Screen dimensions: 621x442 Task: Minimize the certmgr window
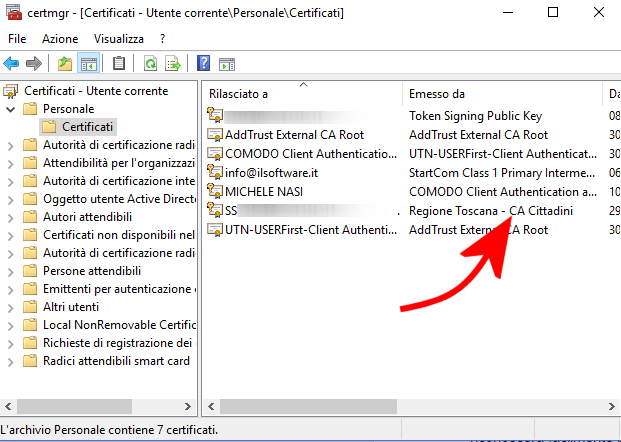508,12
